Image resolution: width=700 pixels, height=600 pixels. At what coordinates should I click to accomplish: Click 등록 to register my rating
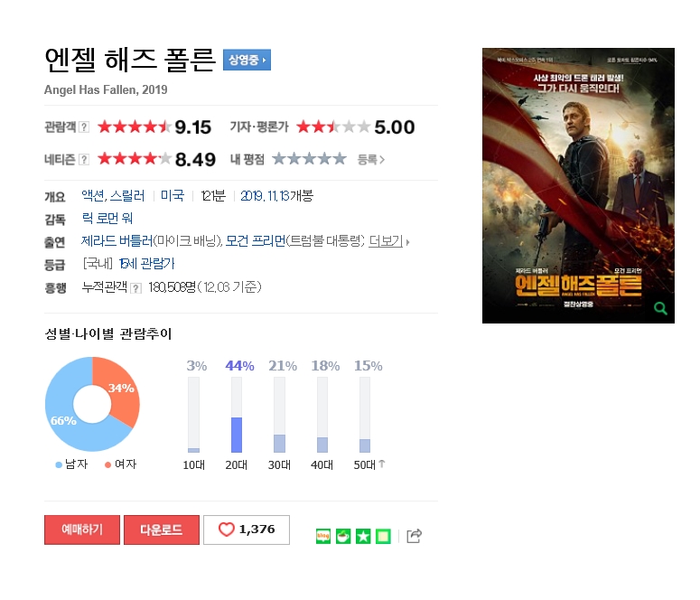coord(370,160)
